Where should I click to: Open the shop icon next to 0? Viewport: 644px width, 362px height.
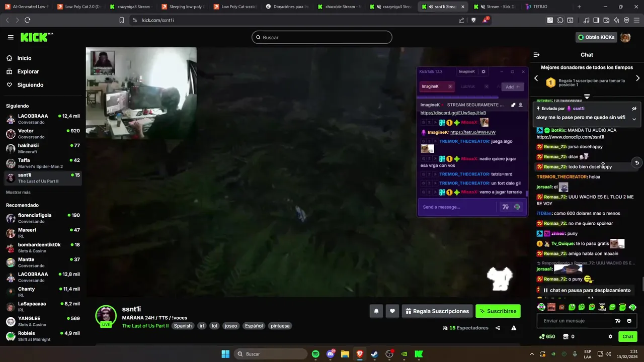point(566,336)
